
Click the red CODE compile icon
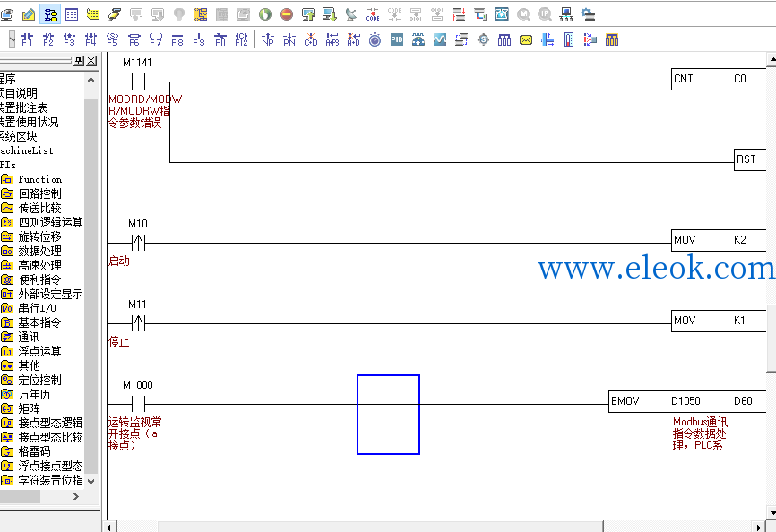coord(373,14)
